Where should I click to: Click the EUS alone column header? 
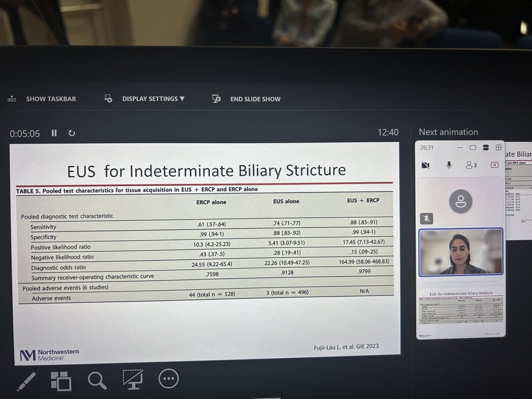click(286, 201)
